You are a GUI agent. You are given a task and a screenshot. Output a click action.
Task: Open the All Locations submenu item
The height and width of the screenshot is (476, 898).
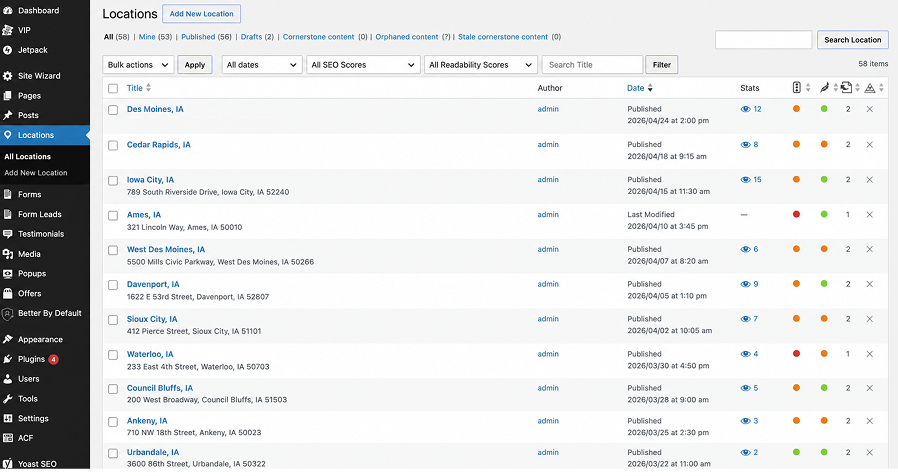click(27, 156)
